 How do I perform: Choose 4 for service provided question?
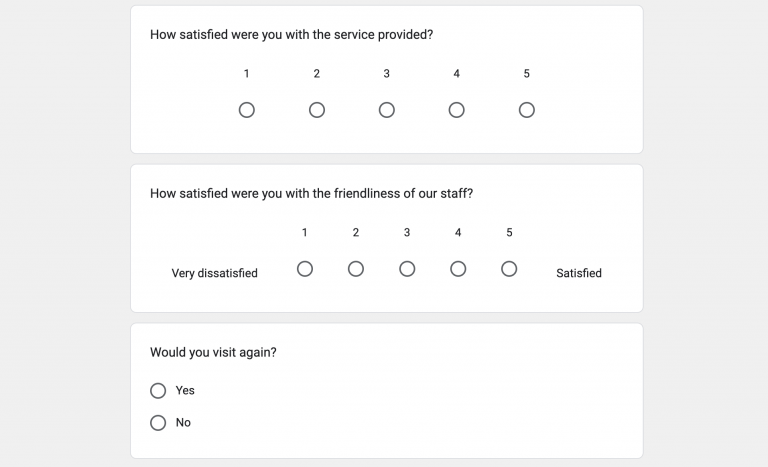457,110
